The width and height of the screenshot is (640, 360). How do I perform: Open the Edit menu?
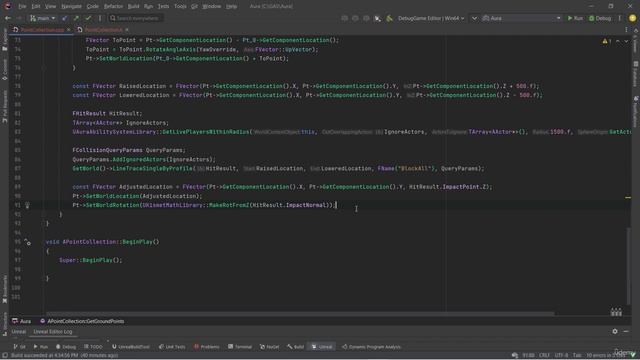[36, 7]
